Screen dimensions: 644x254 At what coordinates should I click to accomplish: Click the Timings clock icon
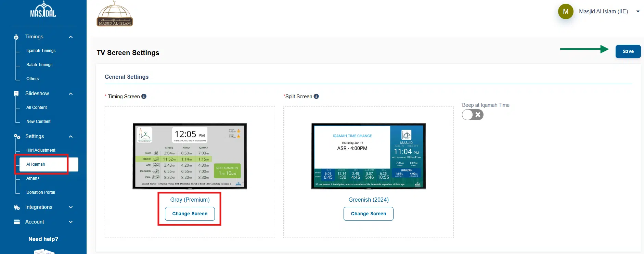point(16,37)
